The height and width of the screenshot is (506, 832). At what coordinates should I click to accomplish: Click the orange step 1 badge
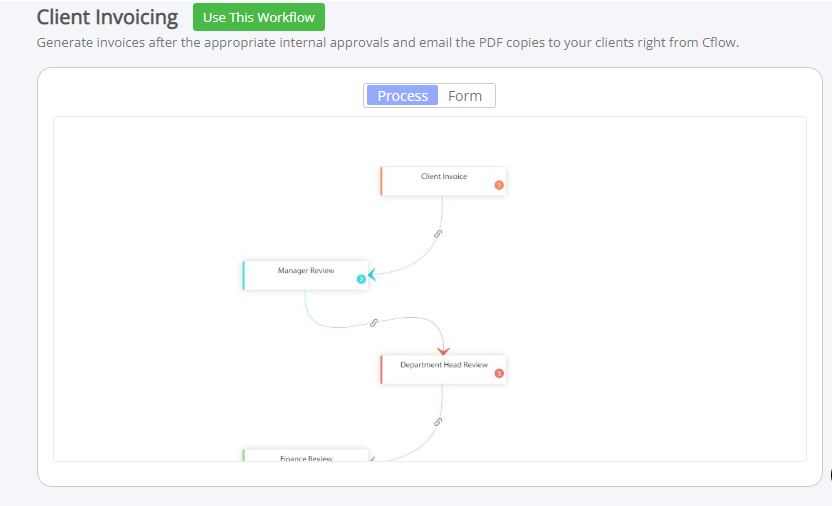tap(499, 185)
